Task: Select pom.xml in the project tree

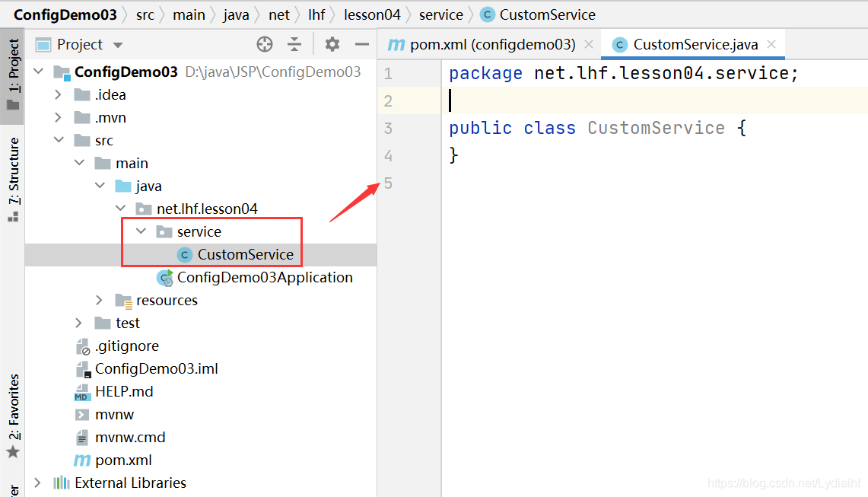Action: pos(123,460)
